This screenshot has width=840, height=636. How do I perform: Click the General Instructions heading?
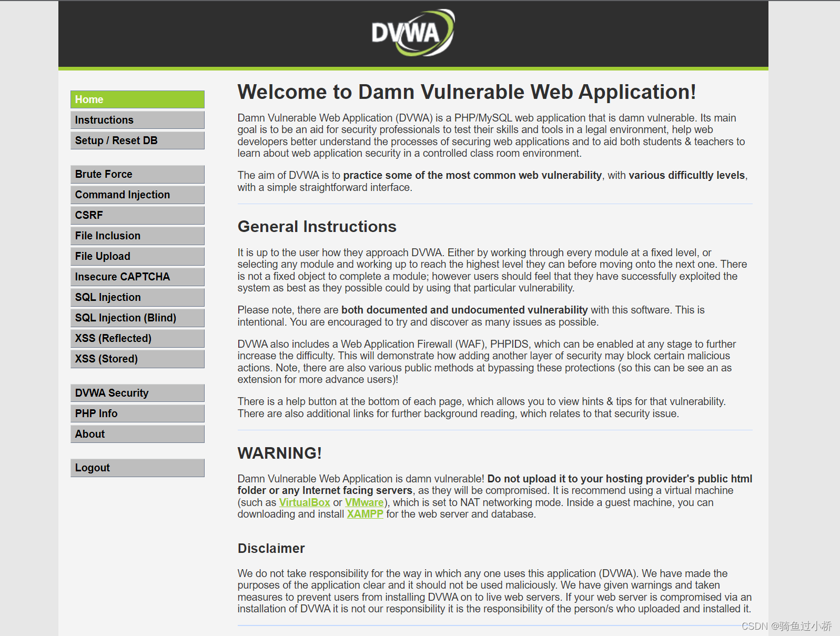(x=317, y=227)
